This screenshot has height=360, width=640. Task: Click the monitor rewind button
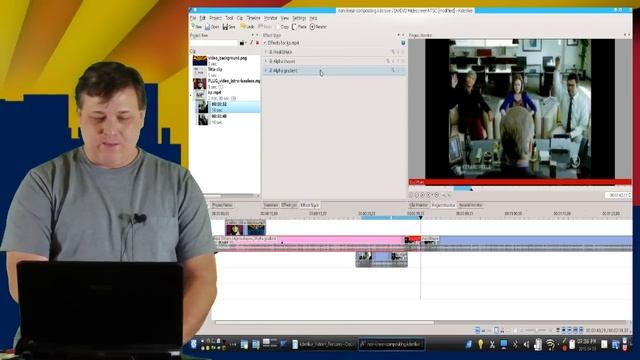(x=423, y=196)
